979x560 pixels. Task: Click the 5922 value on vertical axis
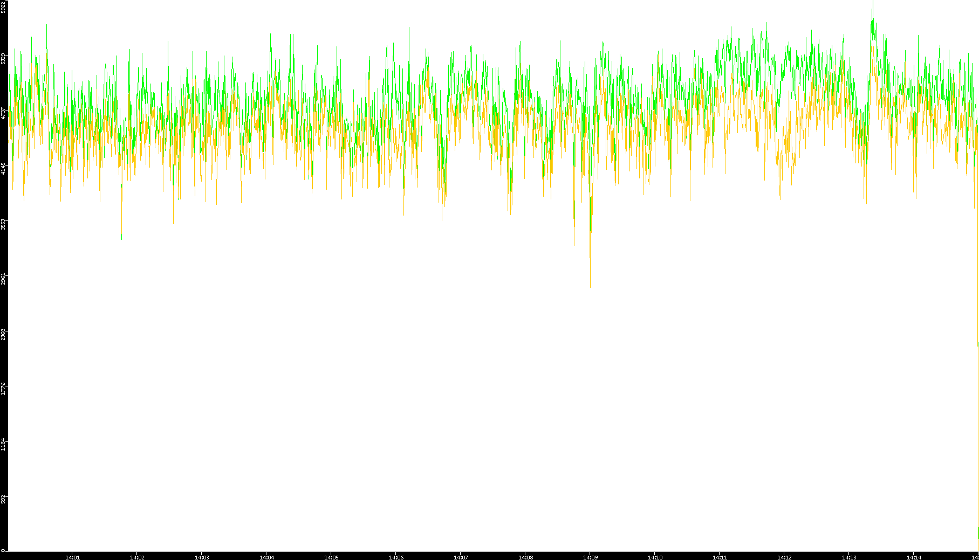click(3, 6)
